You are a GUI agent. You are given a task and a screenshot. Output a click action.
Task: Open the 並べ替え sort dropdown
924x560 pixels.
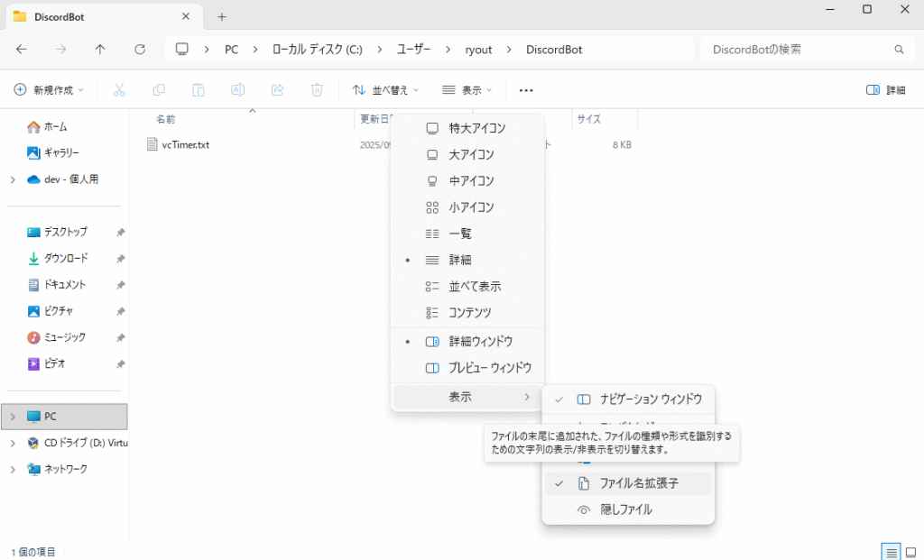coord(385,90)
